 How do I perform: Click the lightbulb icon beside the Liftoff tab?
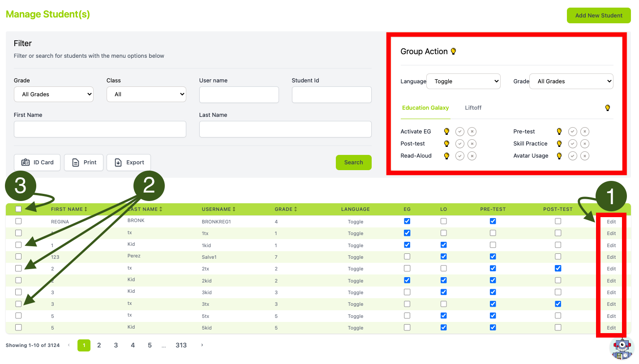point(608,108)
